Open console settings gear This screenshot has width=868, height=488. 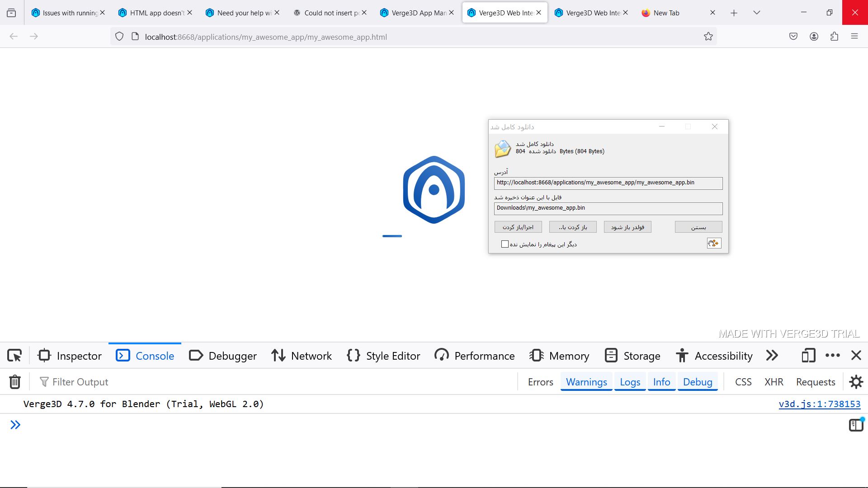[x=856, y=382]
